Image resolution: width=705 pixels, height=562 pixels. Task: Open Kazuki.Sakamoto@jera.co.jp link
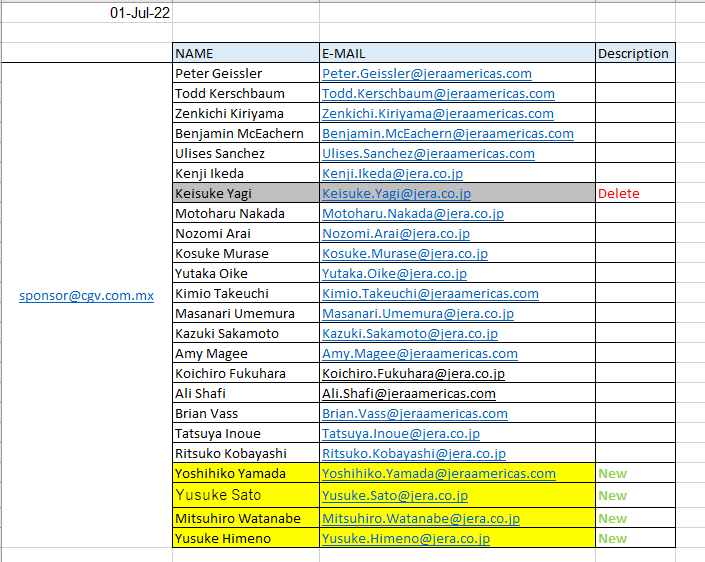pos(410,334)
